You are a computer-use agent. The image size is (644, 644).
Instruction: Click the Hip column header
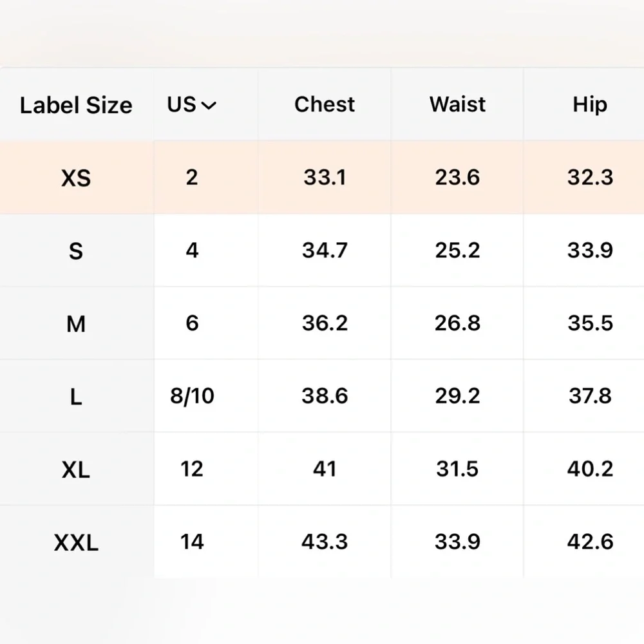pos(590,105)
